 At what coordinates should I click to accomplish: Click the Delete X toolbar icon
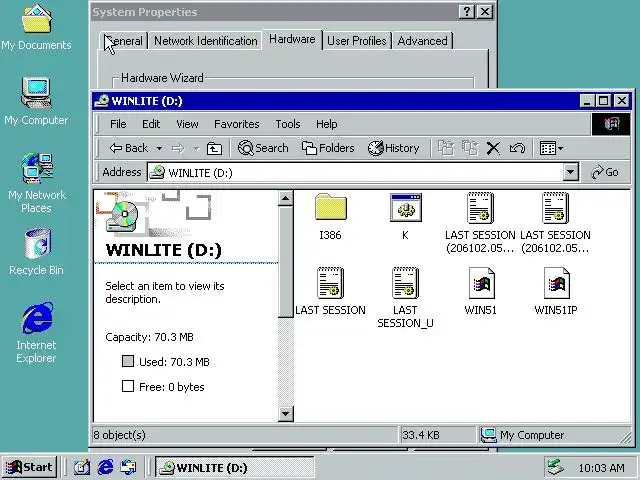point(493,148)
